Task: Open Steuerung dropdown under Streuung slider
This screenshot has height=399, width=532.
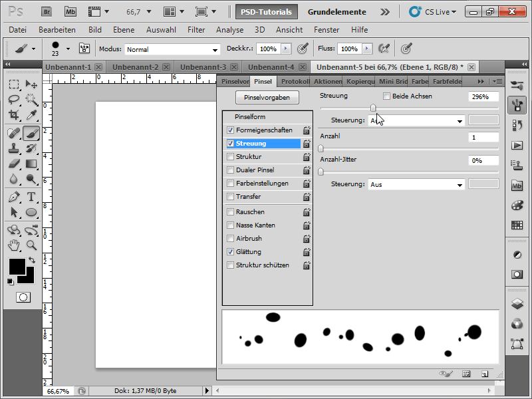Action: [x=416, y=120]
